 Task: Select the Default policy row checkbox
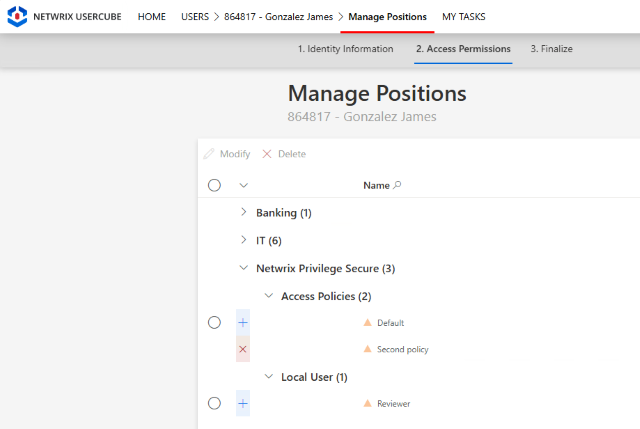point(214,322)
